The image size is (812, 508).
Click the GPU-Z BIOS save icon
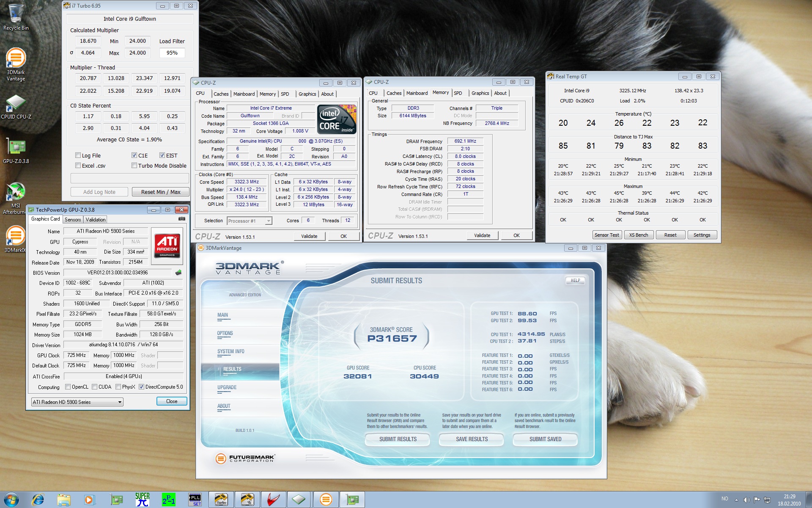tap(178, 273)
